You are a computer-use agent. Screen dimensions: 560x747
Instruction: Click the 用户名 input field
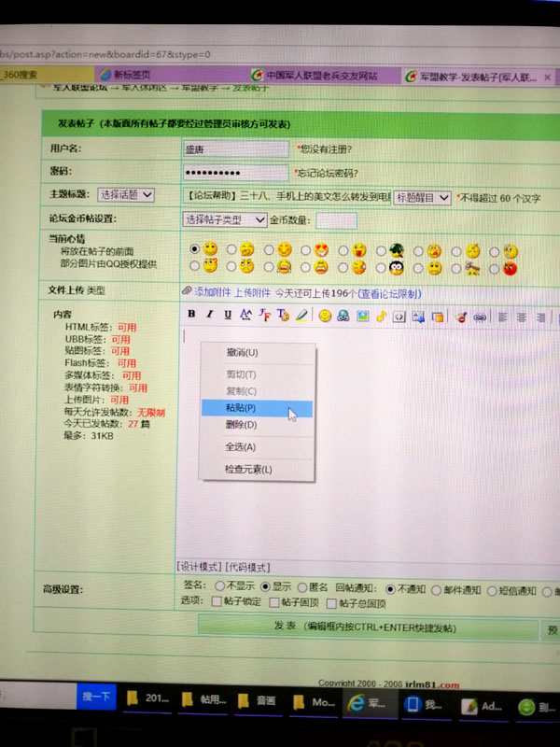pyautogui.click(x=236, y=149)
